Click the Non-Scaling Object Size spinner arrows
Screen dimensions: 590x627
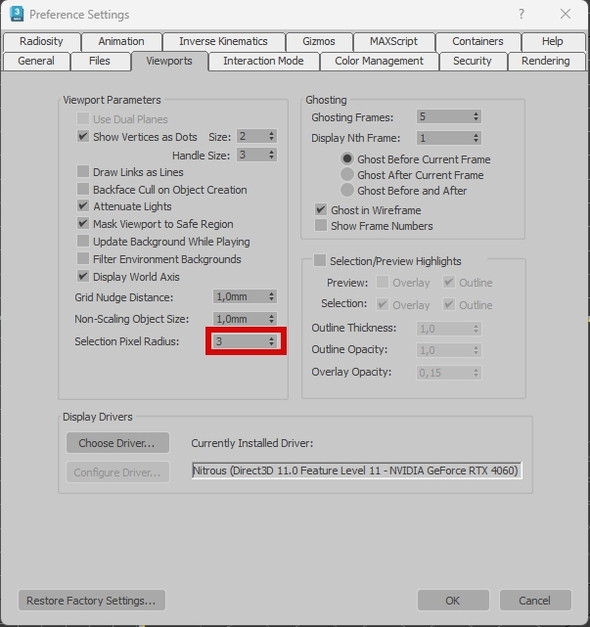click(271, 319)
